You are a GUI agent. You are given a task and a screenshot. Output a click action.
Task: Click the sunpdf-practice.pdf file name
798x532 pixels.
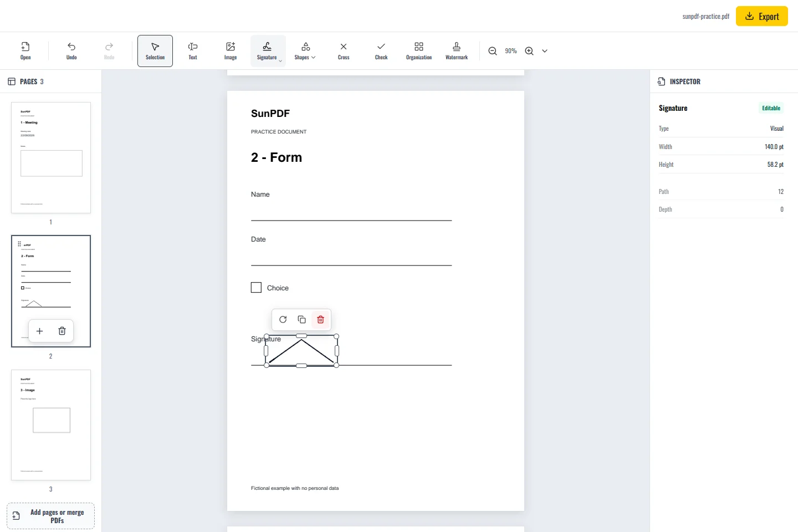point(706,17)
